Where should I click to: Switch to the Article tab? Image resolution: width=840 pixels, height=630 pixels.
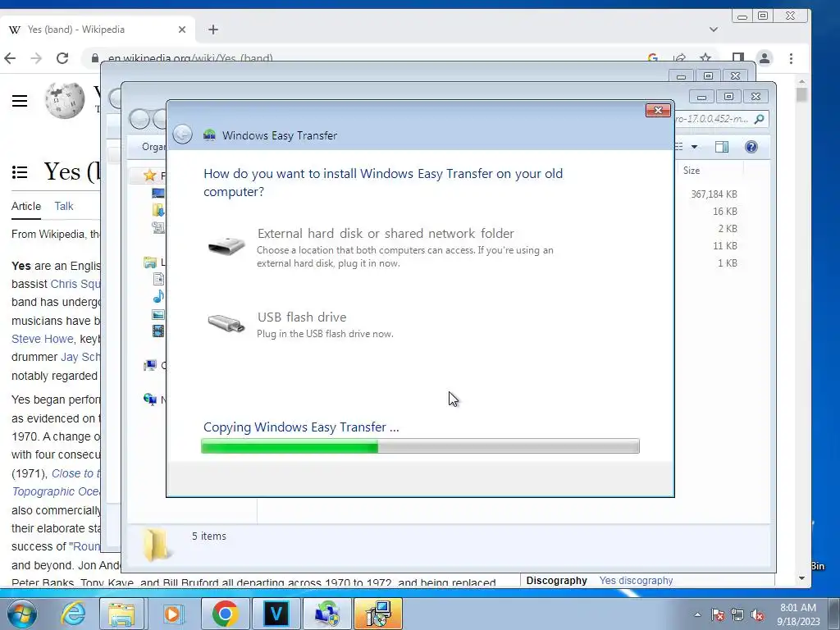click(x=26, y=206)
